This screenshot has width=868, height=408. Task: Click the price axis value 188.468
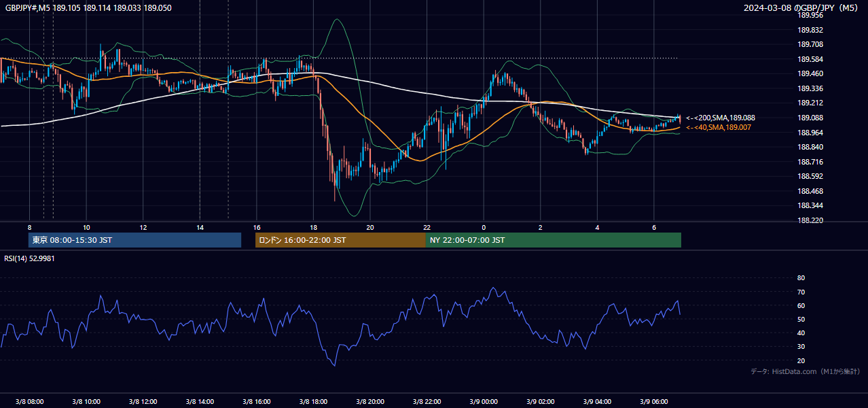810,191
